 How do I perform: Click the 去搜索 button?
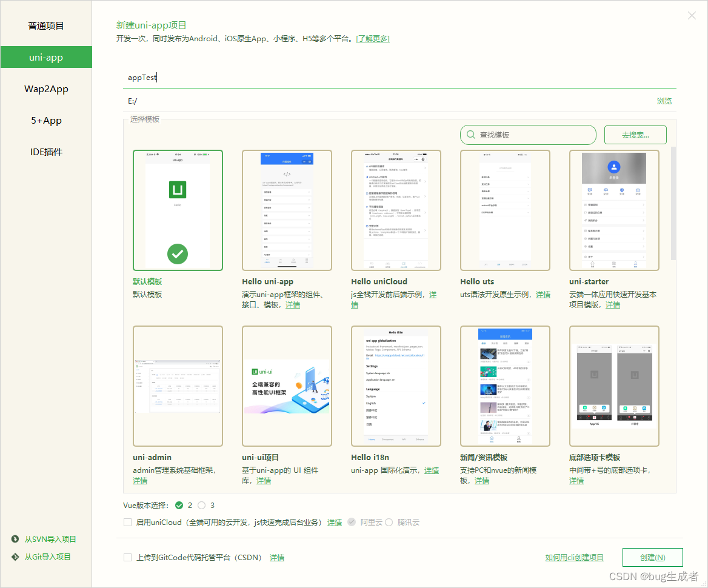[635, 135]
